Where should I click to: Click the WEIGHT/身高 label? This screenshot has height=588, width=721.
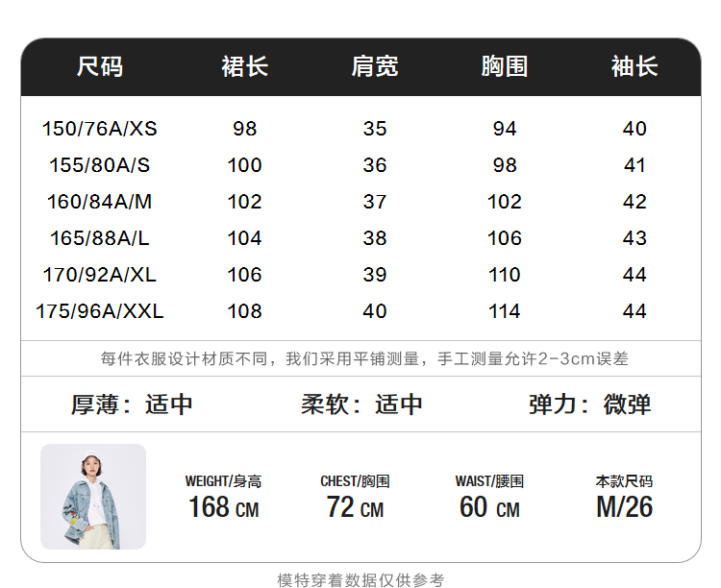[223, 481]
